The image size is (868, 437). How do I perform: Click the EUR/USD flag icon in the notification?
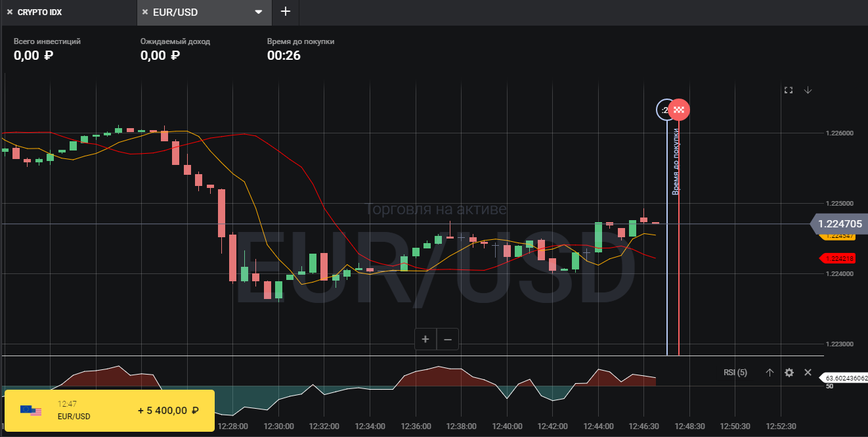click(31, 411)
